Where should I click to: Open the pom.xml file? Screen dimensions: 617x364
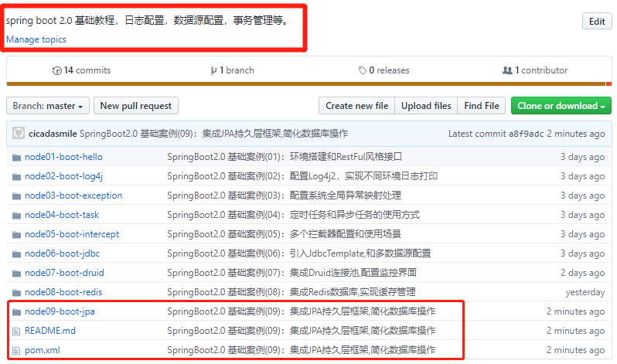tap(43, 350)
